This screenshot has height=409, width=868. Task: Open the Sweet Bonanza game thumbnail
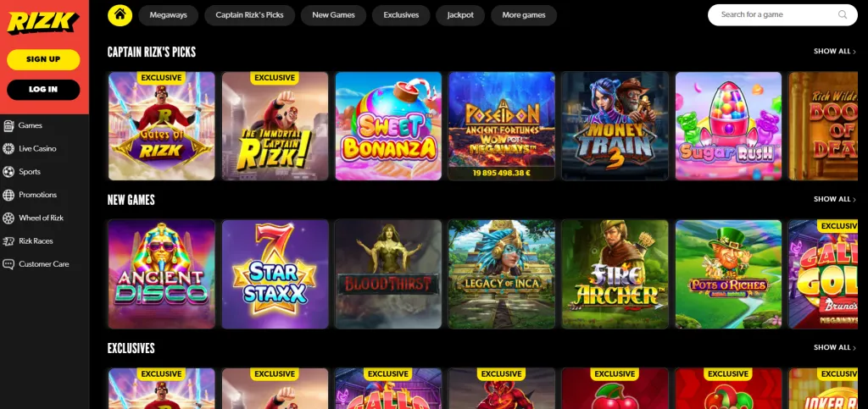388,126
